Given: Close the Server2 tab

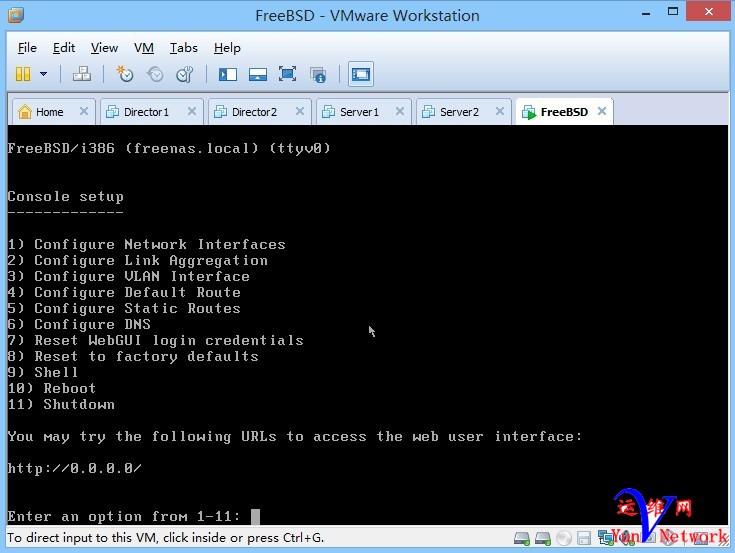Looking at the screenshot, I should (x=500, y=111).
